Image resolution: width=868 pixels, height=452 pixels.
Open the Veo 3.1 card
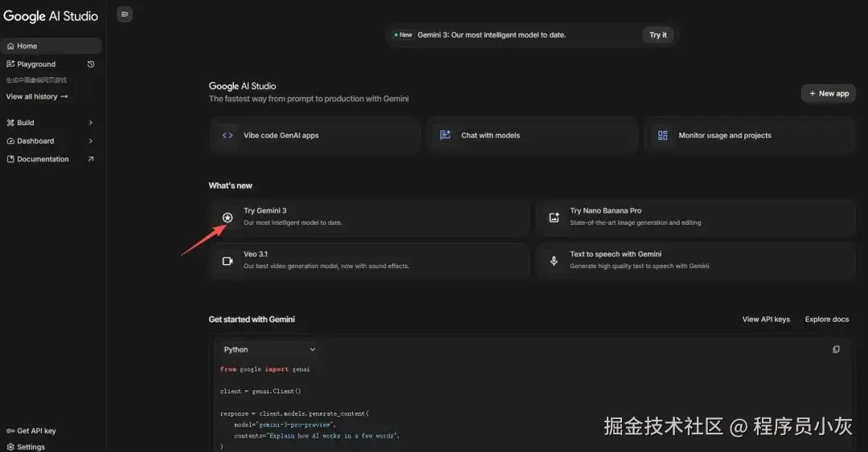coord(369,261)
